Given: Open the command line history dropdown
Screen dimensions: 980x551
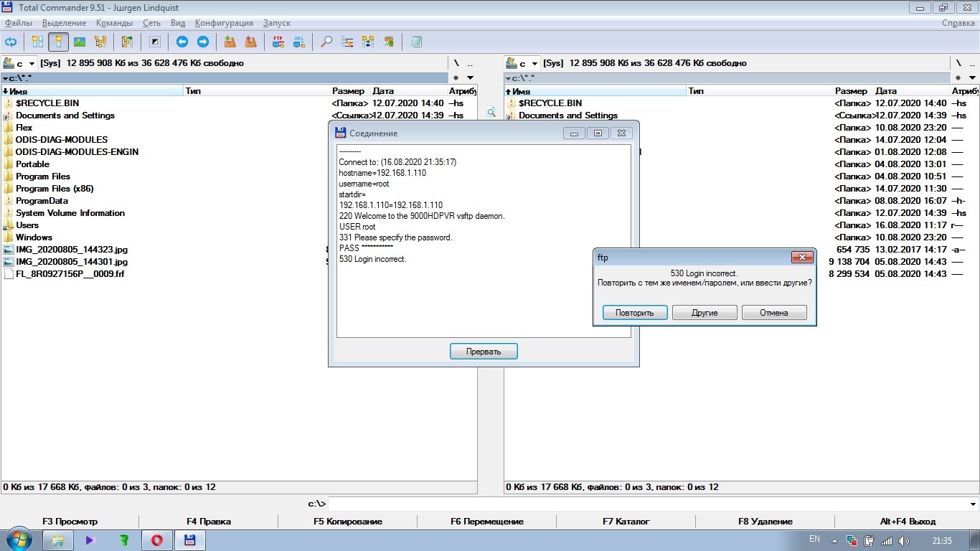Looking at the screenshot, I should pos(973,504).
